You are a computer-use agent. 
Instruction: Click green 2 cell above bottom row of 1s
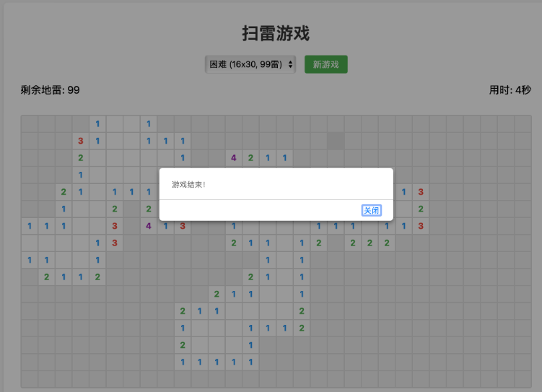click(183, 345)
